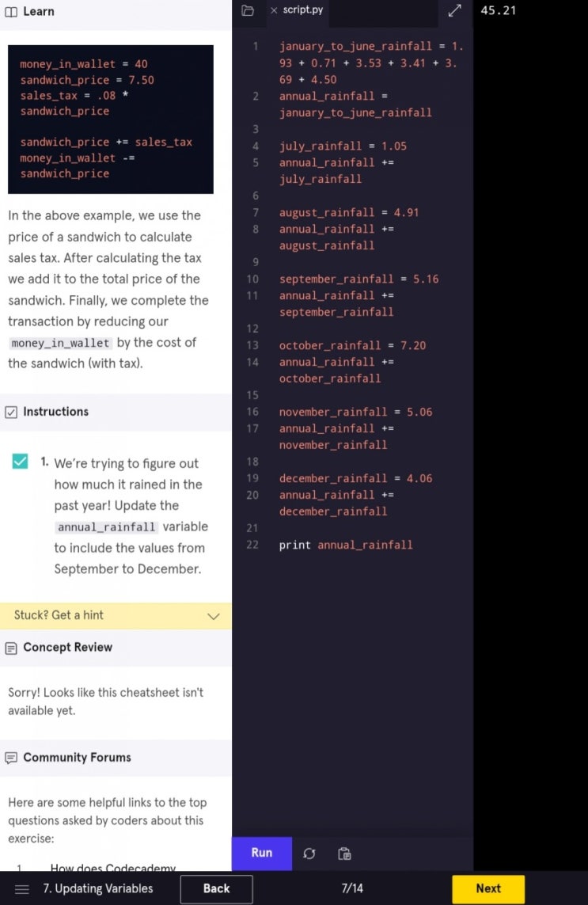Viewport: 588px width, 905px height.
Task: Click the fullscreen expand arrow icon
Action: [454, 11]
